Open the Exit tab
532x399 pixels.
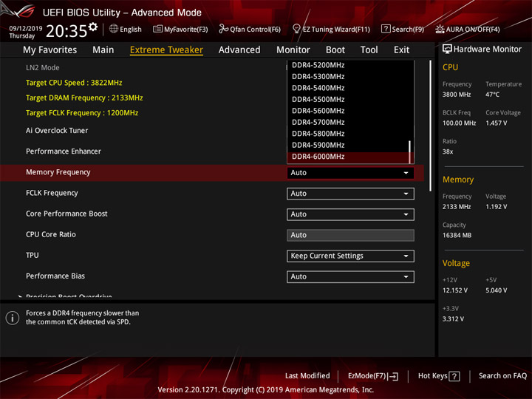click(x=401, y=50)
